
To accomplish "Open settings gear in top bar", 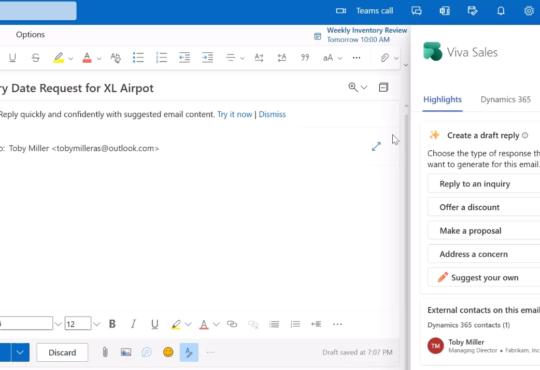I will click(529, 11).
